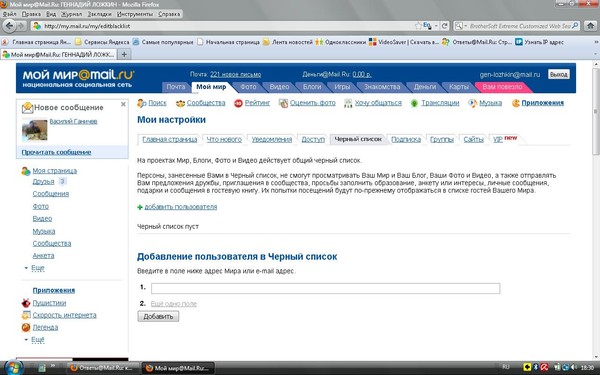
Task: Open the Закладки menu
Action: tap(99, 14)
